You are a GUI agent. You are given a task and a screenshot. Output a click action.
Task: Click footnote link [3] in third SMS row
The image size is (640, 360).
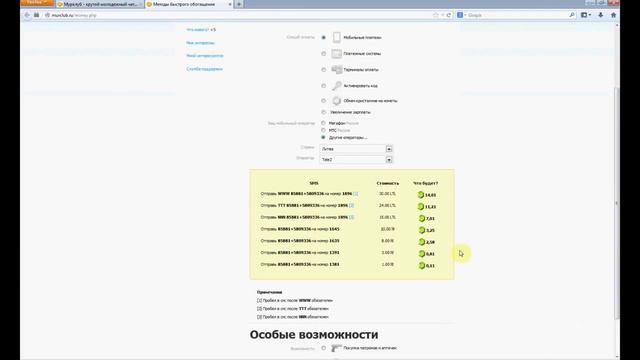pos(351,217)
